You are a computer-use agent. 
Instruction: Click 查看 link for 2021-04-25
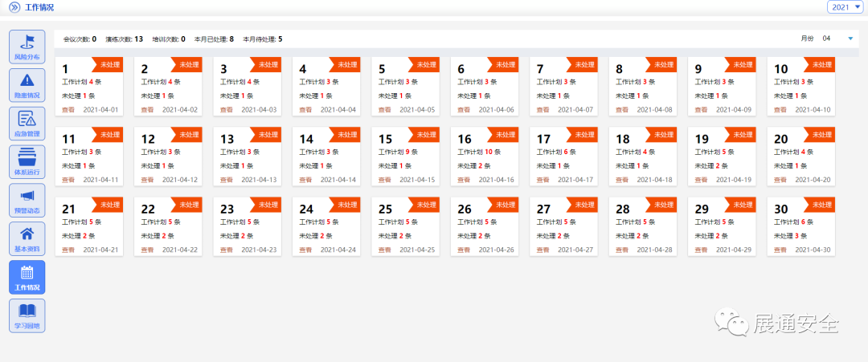point(385,250)
